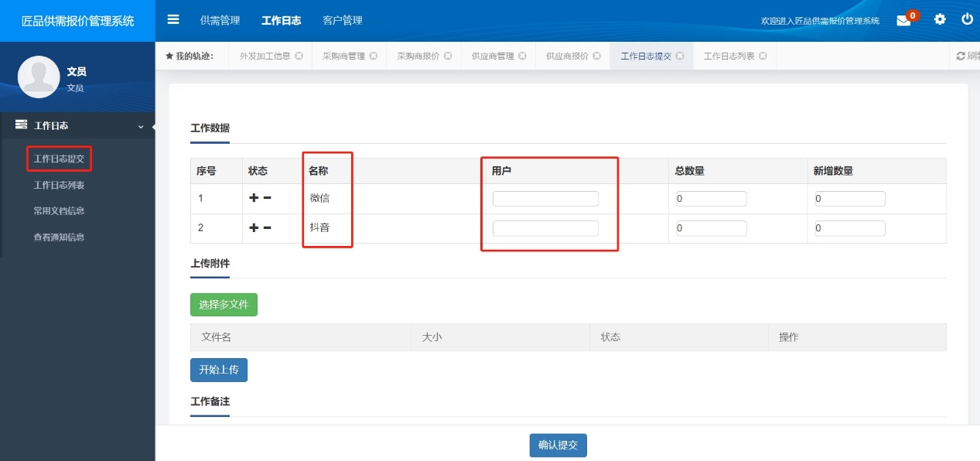Viewport: 980px width, 461px height.
Task: Open 客户管理 top menu
Action: [343, 21]
